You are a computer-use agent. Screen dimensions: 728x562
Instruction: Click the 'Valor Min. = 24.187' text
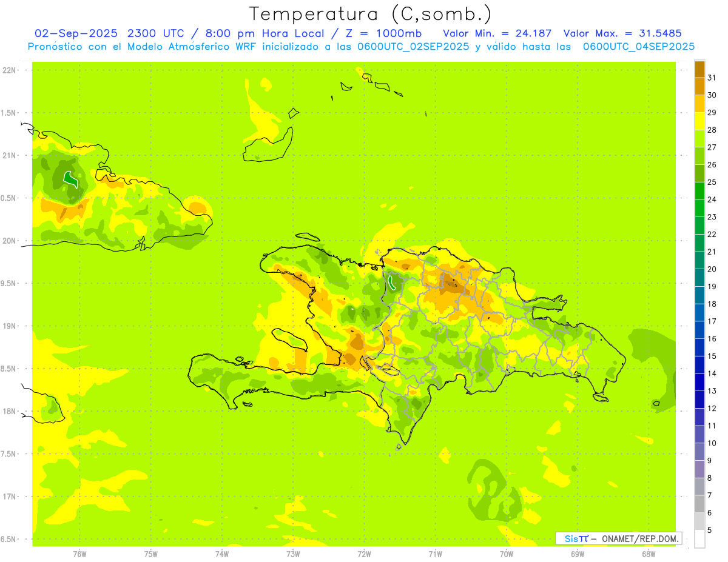coord(497,33)
